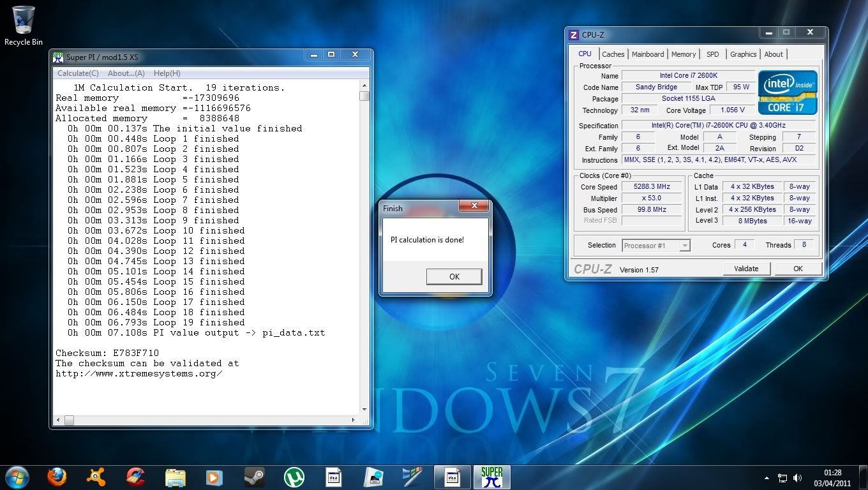Screen dimensions: 868x490
Task: Open Windows Explorer folder icon in taskbar
Action: (x=175, y=477)
